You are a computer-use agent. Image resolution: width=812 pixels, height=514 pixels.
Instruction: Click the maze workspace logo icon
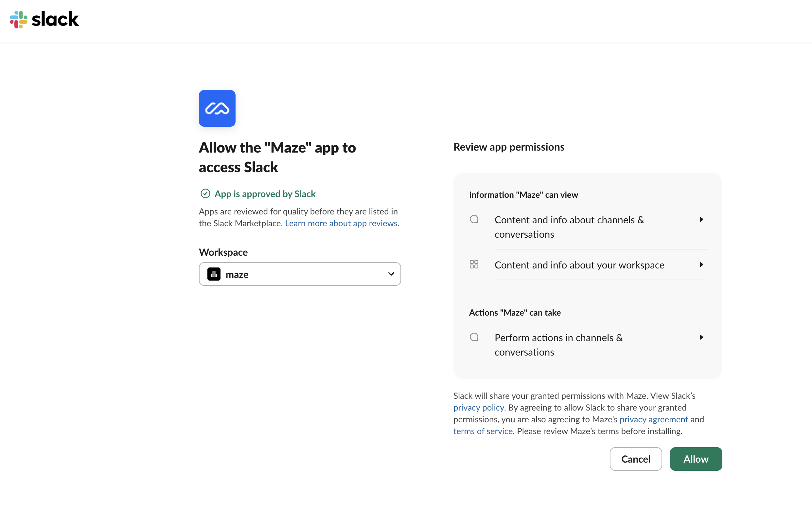(x=214, y=274)
